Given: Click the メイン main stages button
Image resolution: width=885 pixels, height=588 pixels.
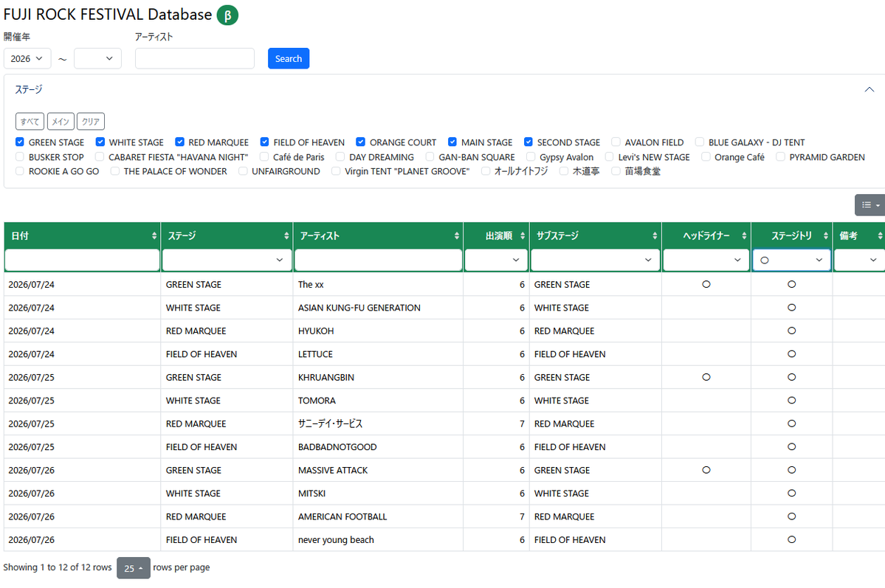Looking at the screenshot, I should [61, 121].
